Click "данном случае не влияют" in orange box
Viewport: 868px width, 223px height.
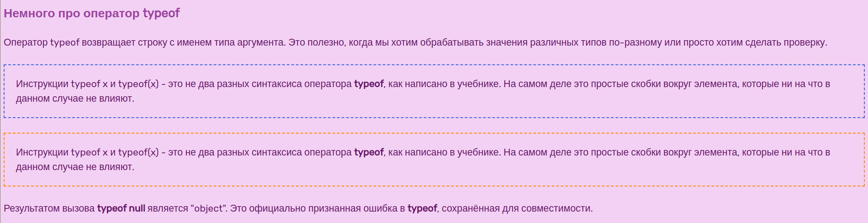coord(74,167)
